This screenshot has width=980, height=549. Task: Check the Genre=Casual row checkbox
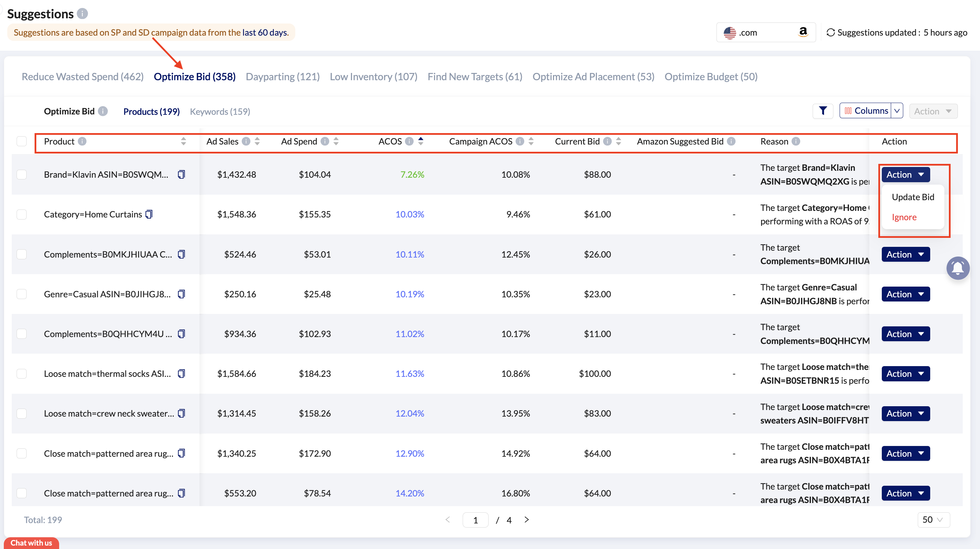(x=22, y=294)
